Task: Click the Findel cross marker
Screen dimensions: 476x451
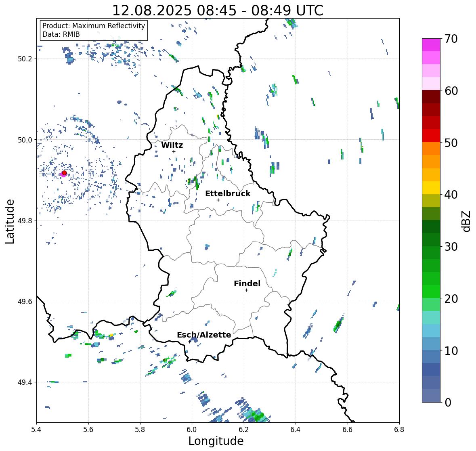Action: click(x=247, y=290)
